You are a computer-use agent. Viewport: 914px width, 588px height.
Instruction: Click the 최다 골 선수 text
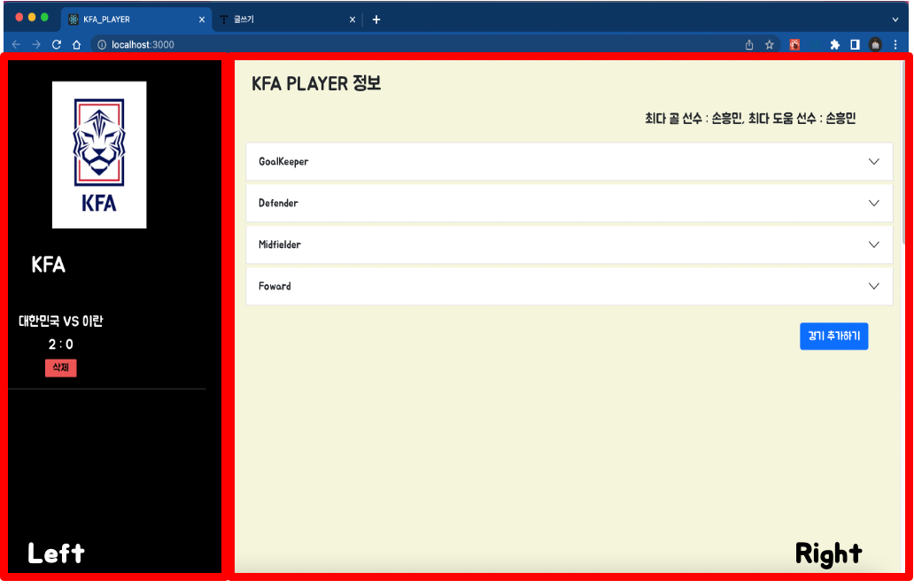point(674,119)
